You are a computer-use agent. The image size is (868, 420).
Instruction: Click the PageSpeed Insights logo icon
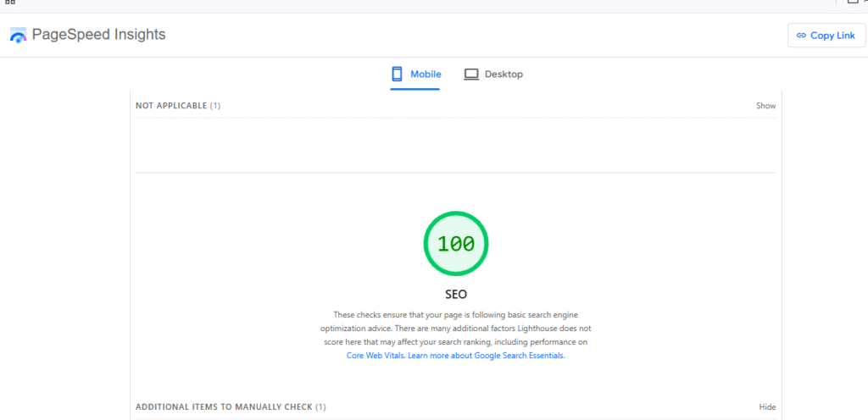18,35
